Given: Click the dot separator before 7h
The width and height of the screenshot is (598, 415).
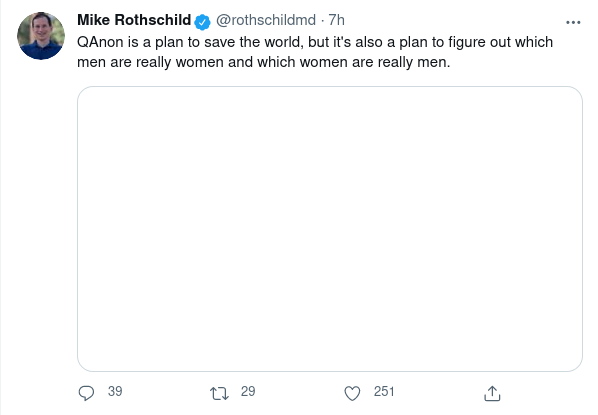Looking at the screenshot, I should 322,21.
